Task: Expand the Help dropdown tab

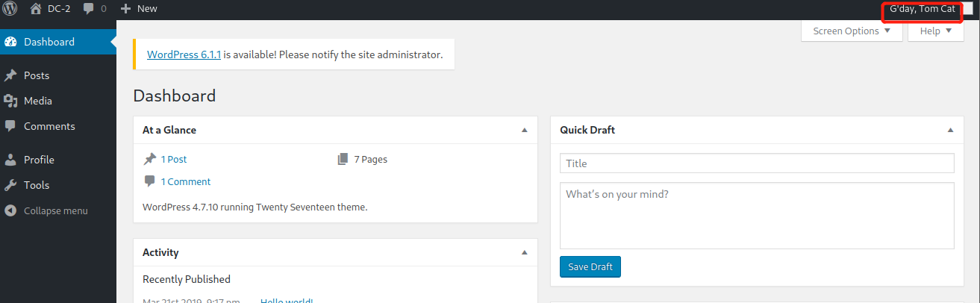Action: point(936,31)
